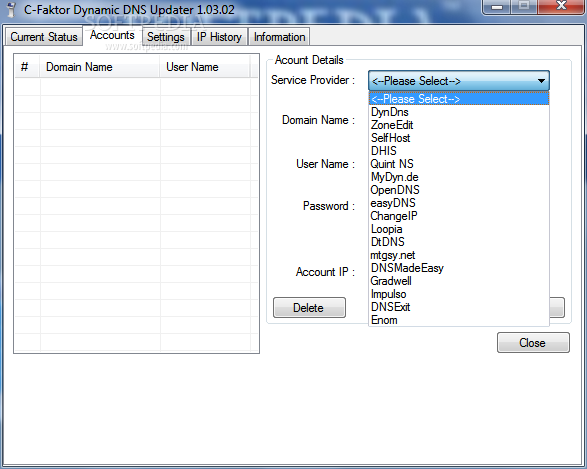Select mtgsy.net from the list

459,255
